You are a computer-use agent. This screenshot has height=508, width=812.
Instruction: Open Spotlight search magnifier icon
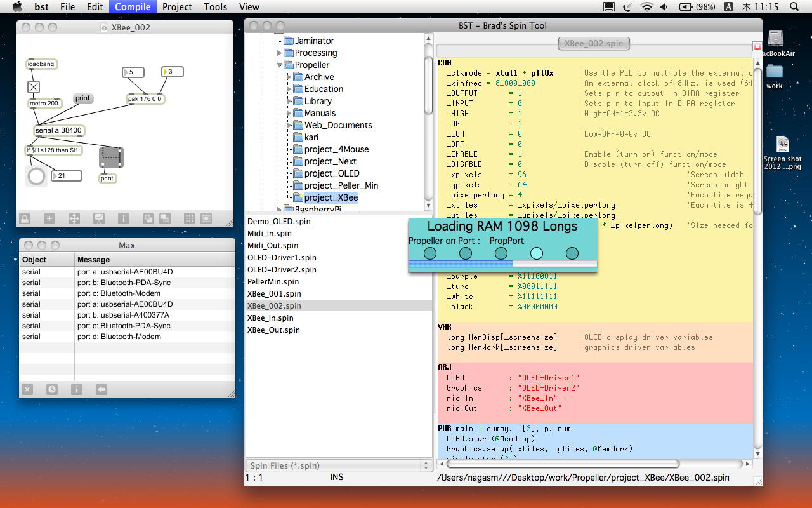coord(794,7)
